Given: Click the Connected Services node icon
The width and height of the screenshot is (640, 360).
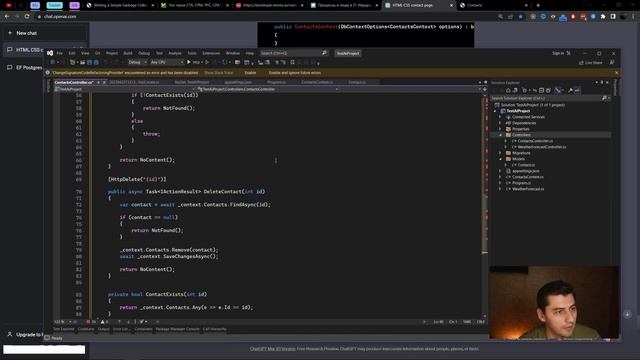Looking at the screenshot, I should pyautogui.click(x=508, y=117).
